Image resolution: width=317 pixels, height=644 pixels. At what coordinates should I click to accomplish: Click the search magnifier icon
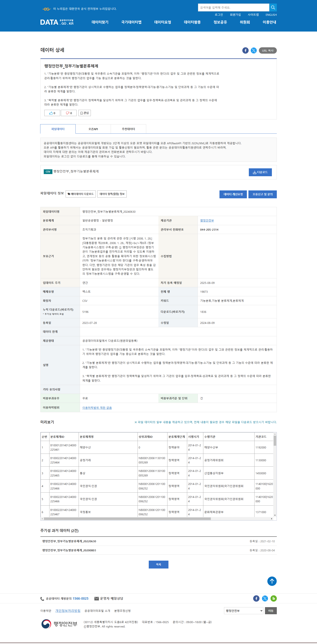click(273, 7)
